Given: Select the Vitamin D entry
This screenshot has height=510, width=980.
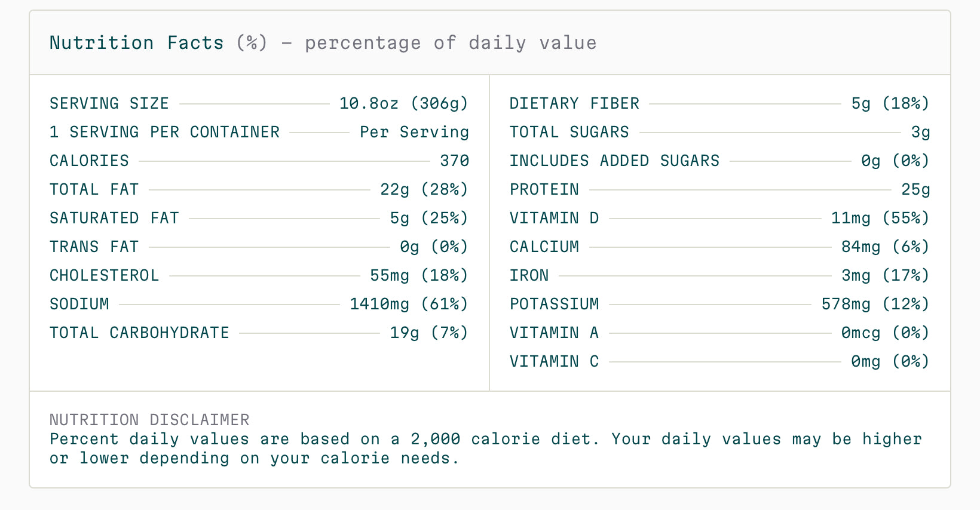Looking at the screenshot, I should pos(719,218).
